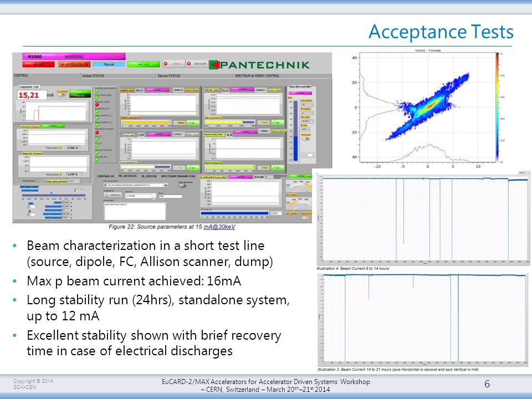The height and width of the screenshot is (399, 532).
Task: Select the IS_SYSTEM sub-tab
Action: click(x=149, y=176)
